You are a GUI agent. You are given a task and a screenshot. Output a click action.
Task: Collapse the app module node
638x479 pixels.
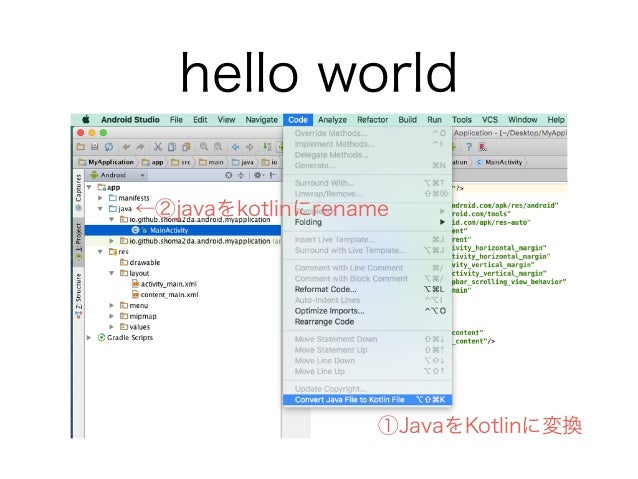tap(89, 188)
